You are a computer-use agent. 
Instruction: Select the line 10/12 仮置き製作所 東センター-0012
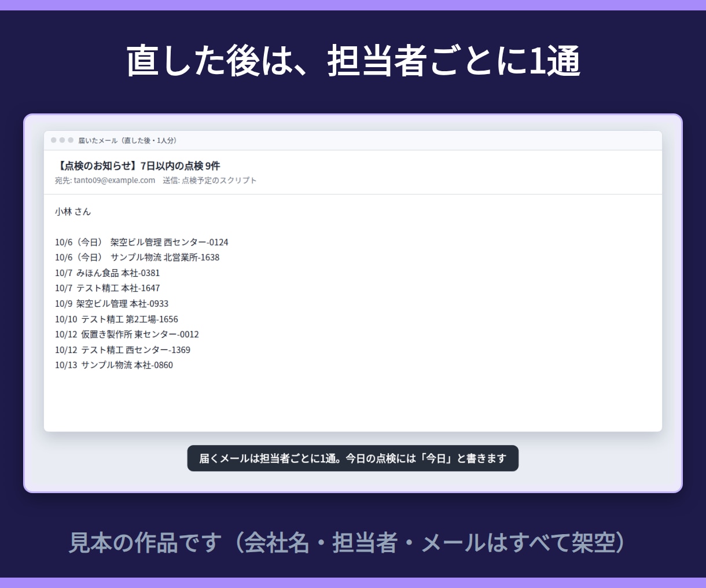tap(127, 334)
